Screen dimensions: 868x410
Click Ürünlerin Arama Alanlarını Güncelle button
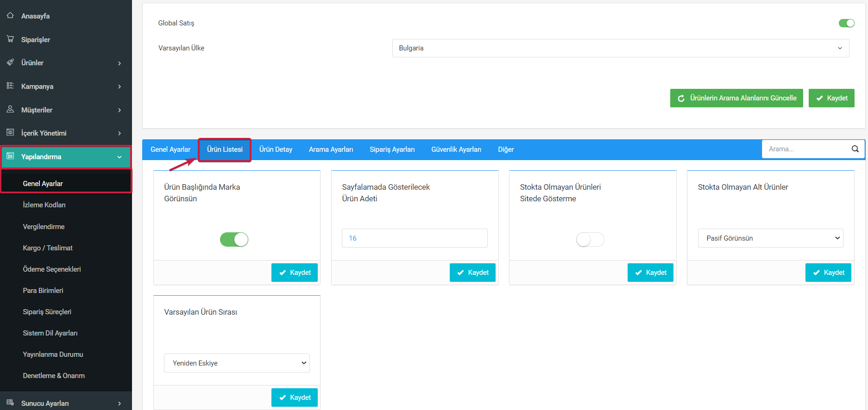point(736,98)
